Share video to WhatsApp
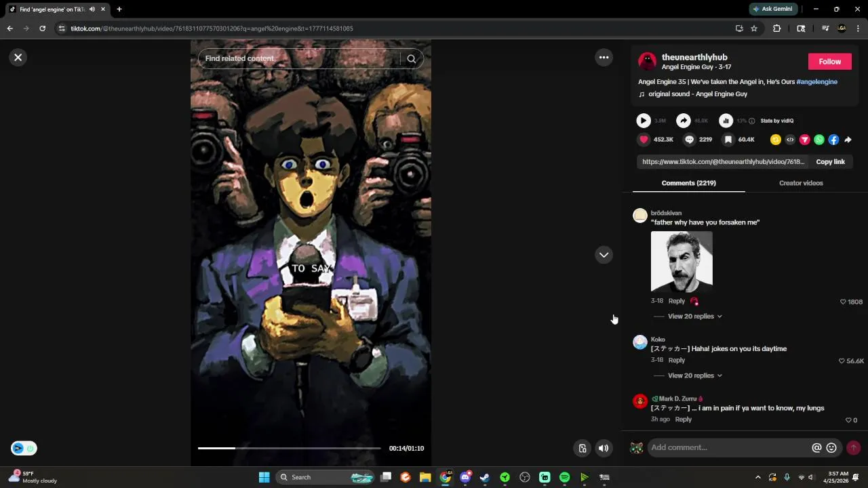 pos(819,140)
